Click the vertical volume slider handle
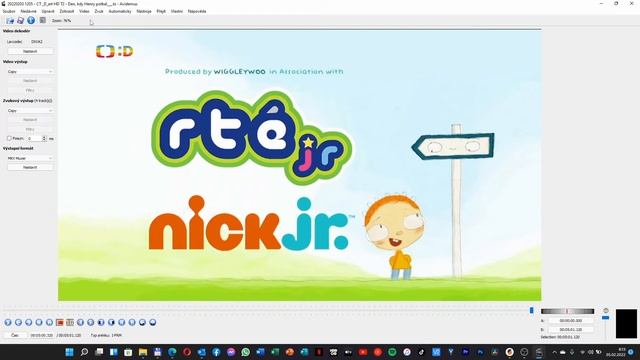Screen dimensions: 640x360 tap(606, 318)
